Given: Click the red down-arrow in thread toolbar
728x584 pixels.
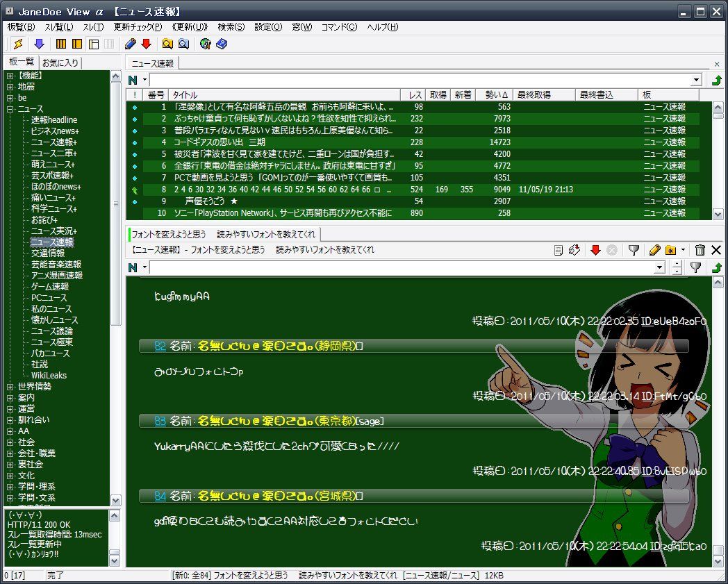Looking at the screenshot, I should (595, 250).
